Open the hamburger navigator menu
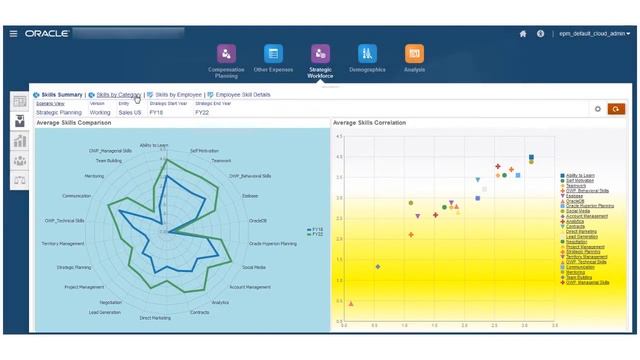Viewport: 640px width, 360px height. tap(13, 33)
